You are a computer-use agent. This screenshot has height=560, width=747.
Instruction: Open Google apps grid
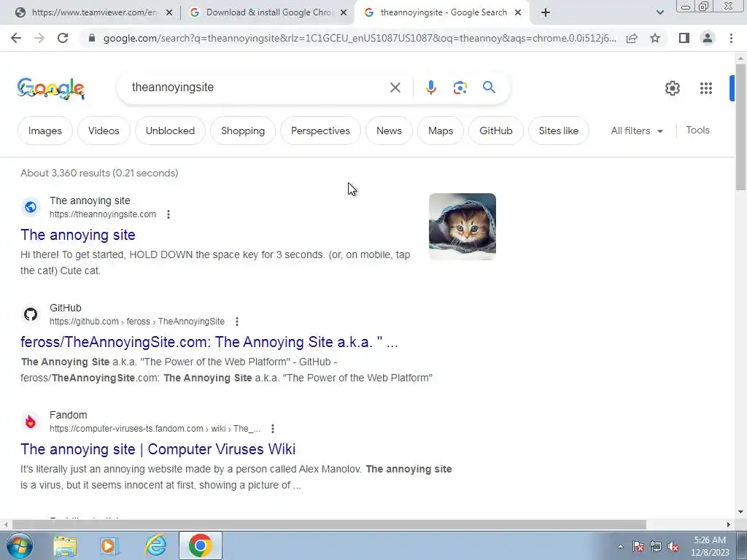(x=706, y=88)
